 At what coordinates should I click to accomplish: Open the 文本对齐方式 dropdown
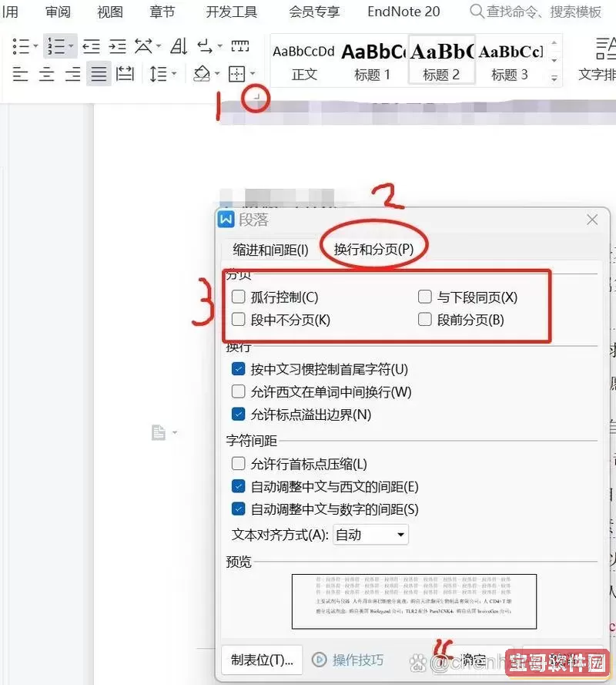(x=370, y=535)
